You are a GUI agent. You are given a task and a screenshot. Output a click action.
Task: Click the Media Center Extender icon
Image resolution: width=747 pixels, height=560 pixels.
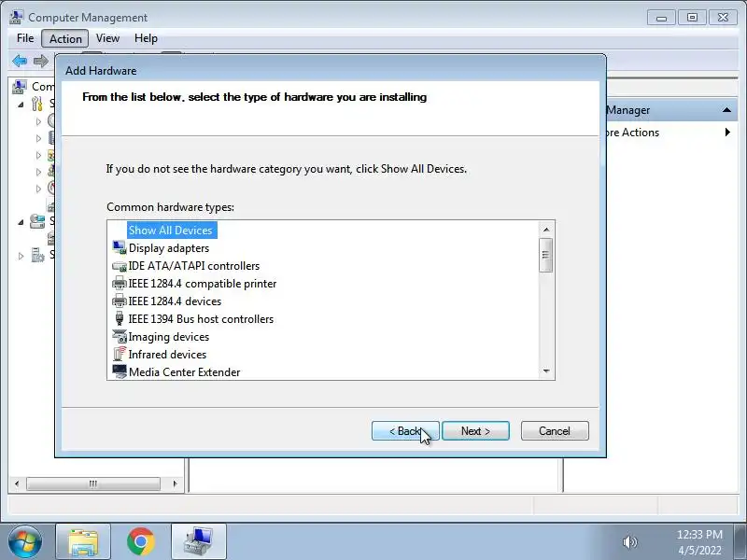point(120,371)
